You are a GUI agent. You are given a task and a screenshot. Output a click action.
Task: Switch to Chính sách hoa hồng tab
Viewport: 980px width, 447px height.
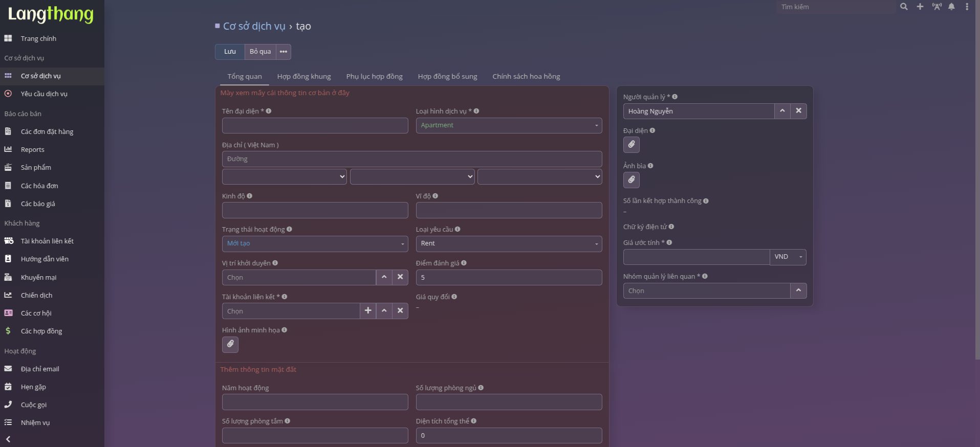pos(526,76)
